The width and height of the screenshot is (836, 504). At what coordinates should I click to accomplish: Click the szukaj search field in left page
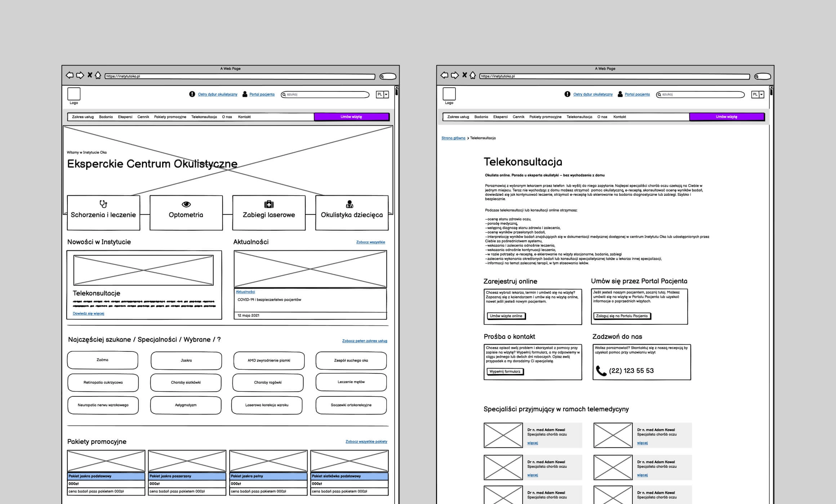tap(325, 94)
